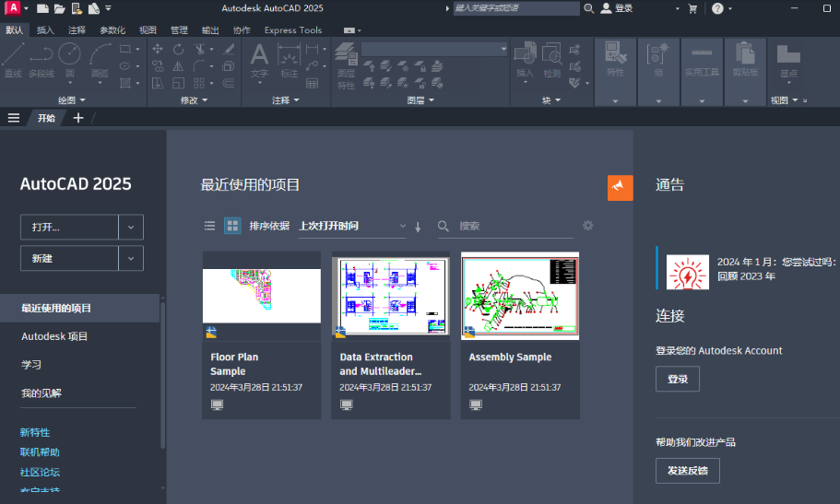The width and height of the screenshot is (840, 504).
Task: Select the Line (直线) tool
Action: 13,60
